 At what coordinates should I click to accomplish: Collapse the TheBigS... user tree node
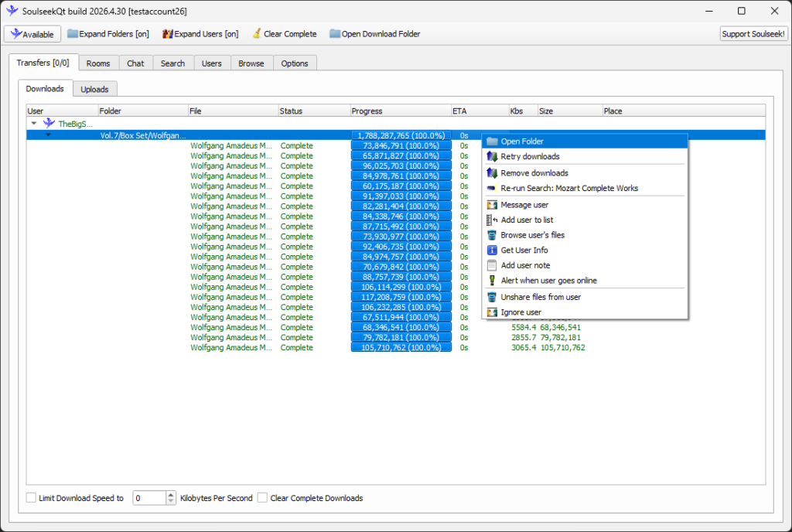tap(34, 123)
